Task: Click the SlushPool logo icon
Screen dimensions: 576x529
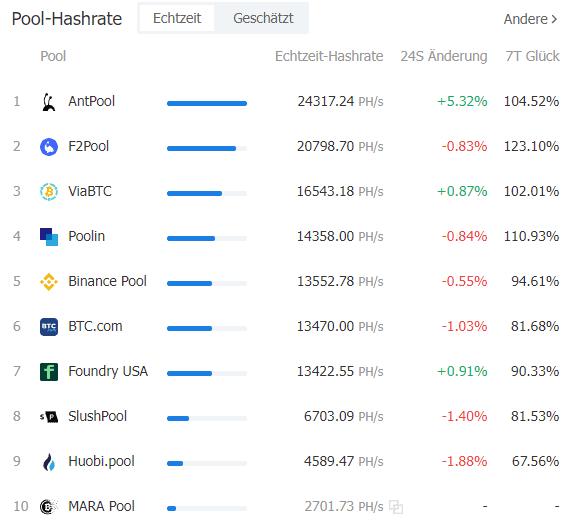Action: 49,417
